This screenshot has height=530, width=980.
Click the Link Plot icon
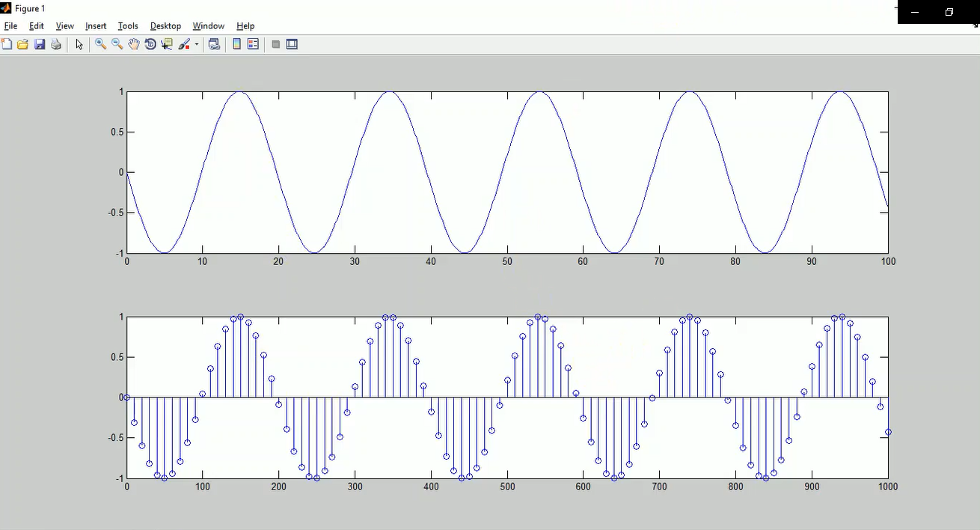coord(214,44)
